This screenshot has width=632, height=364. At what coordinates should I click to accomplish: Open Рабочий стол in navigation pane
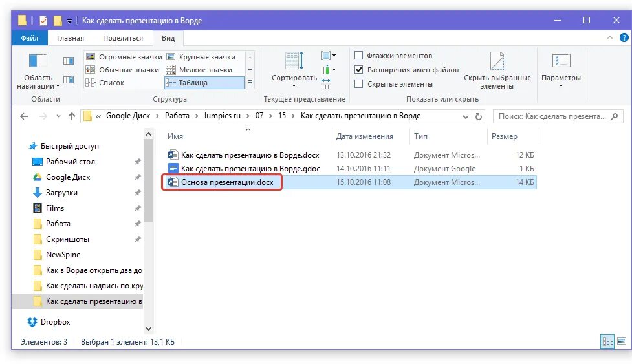point(70,162)
